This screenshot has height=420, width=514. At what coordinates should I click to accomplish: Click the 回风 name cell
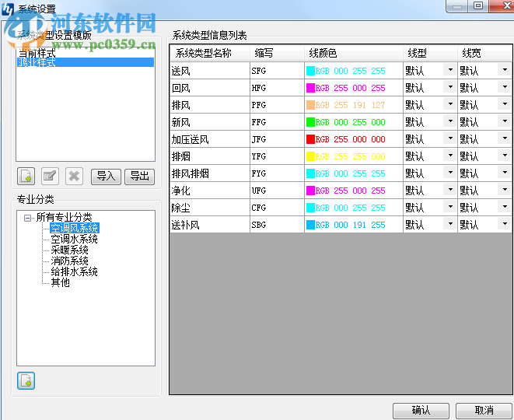[210, 88]
